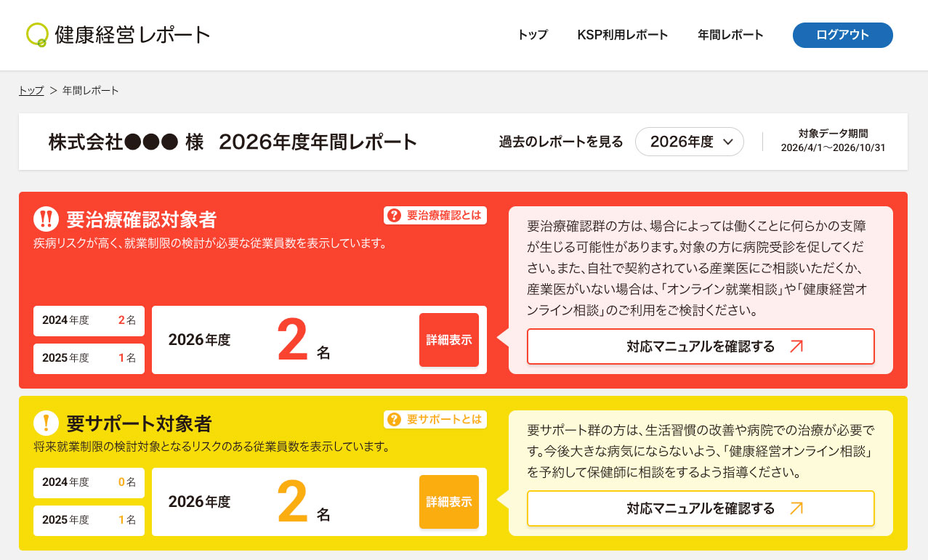
Task: Click the red 詳細表示 button
Action: click(x=449, y=340)
